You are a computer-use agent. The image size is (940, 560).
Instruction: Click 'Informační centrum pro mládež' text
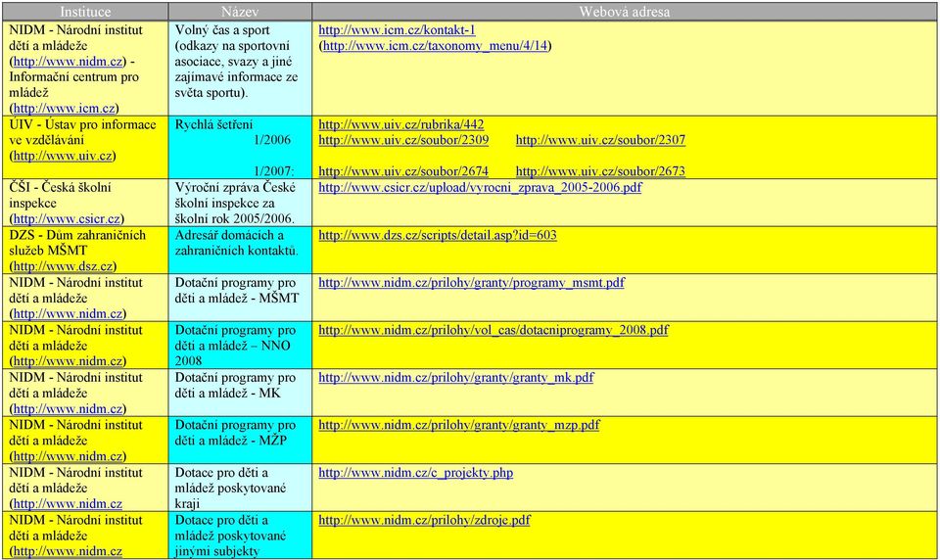coord(73,84)
